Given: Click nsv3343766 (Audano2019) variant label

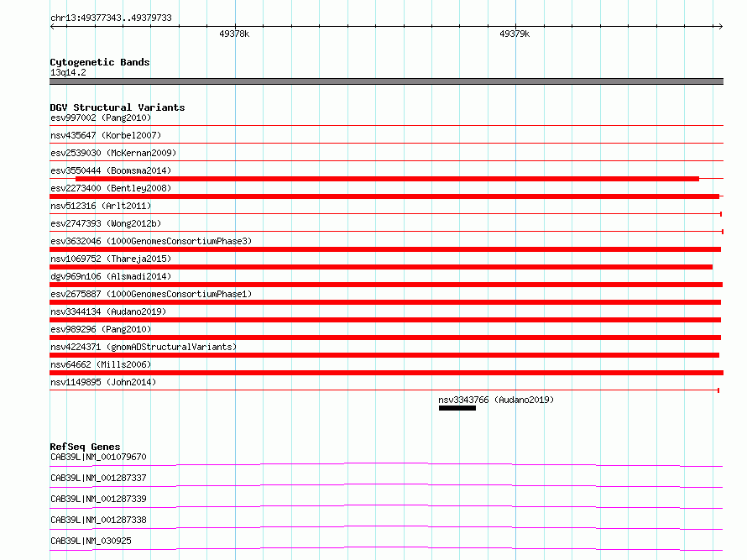Looking at the screenshot, I should pyautogui.click(x=496, y=400).
